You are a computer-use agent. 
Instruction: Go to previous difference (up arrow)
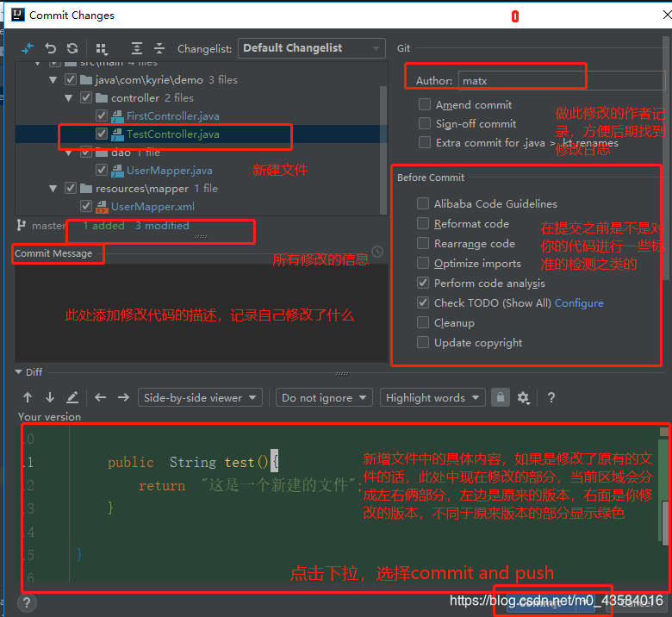28,397
